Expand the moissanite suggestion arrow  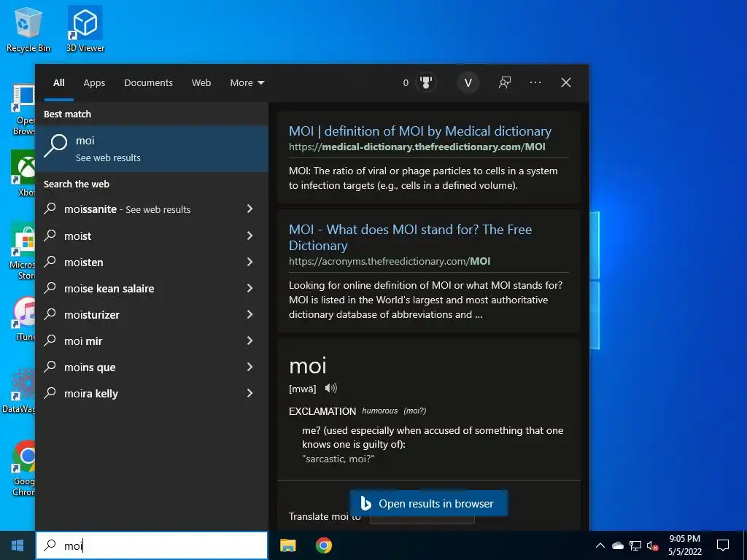point(249,209)
